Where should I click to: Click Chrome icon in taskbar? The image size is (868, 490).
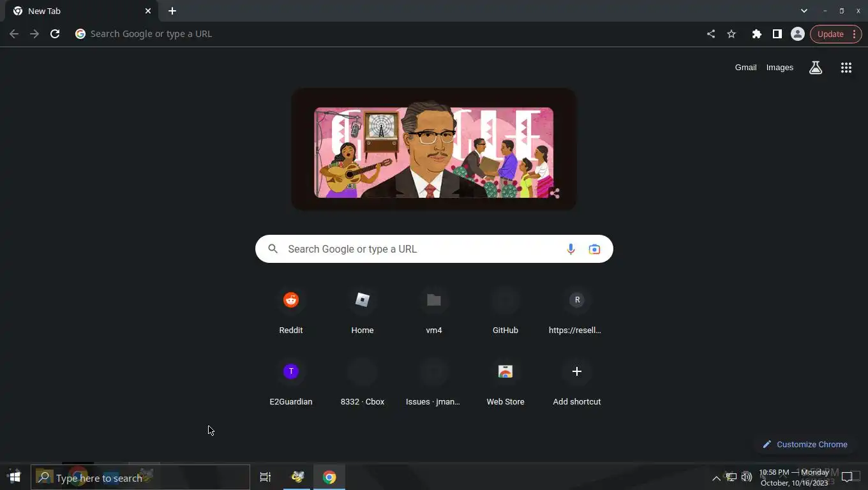click(329, 477)
